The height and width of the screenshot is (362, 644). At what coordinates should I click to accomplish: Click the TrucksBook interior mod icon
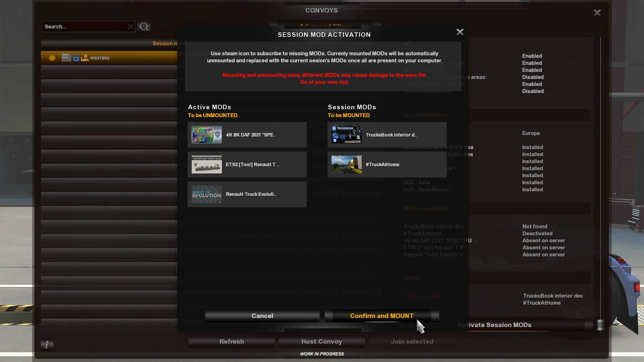click(x=347, y=134)
